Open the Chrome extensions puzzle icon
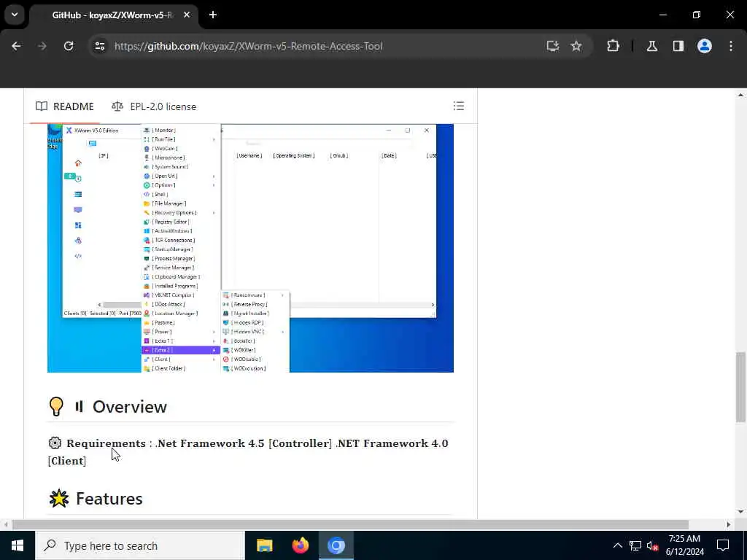 pyautogui.click(x=613, y=46)
